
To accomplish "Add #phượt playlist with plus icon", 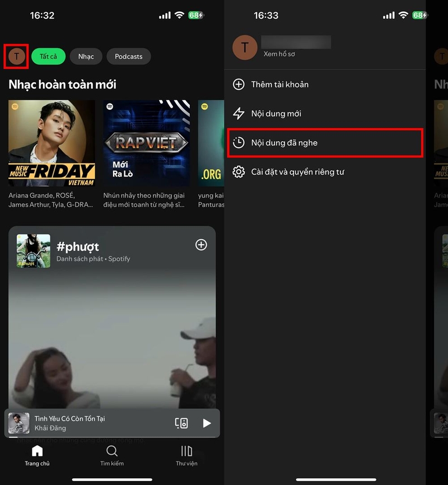I will point(201,245).
